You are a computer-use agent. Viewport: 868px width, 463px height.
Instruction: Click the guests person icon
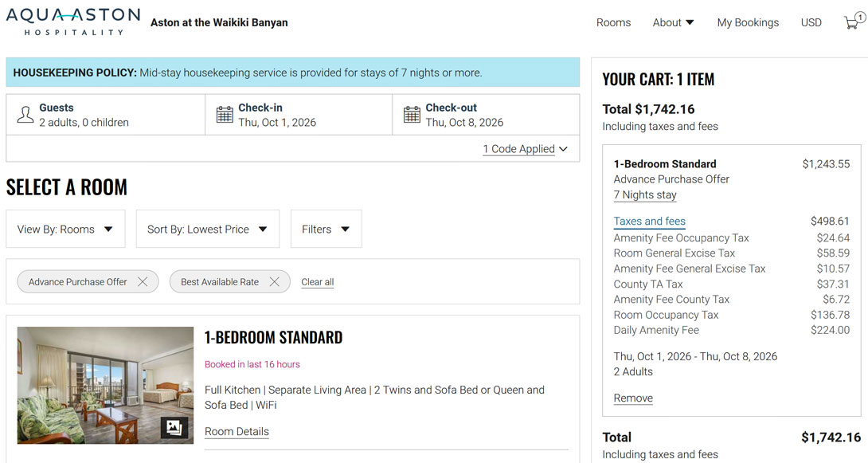point(25,115)
